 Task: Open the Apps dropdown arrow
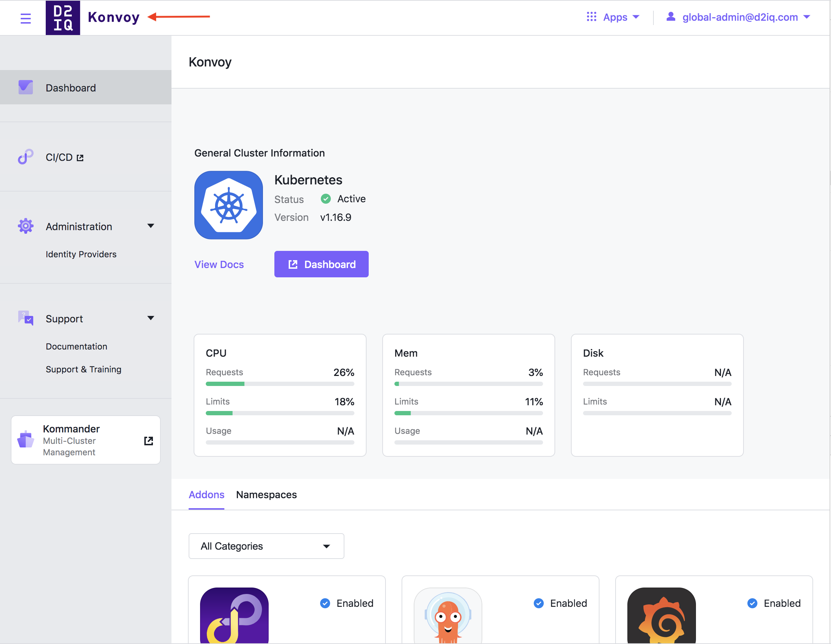pos(636,17)
